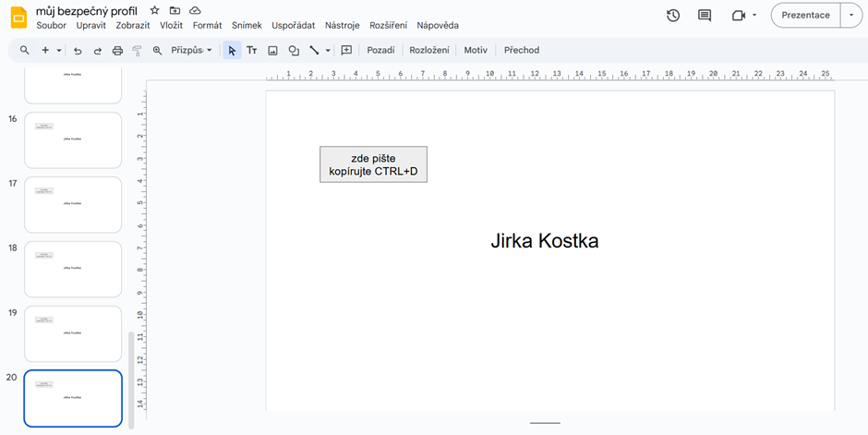Click the Motiv button
Viewport: 868px width, 435px height.
point(476,51)
